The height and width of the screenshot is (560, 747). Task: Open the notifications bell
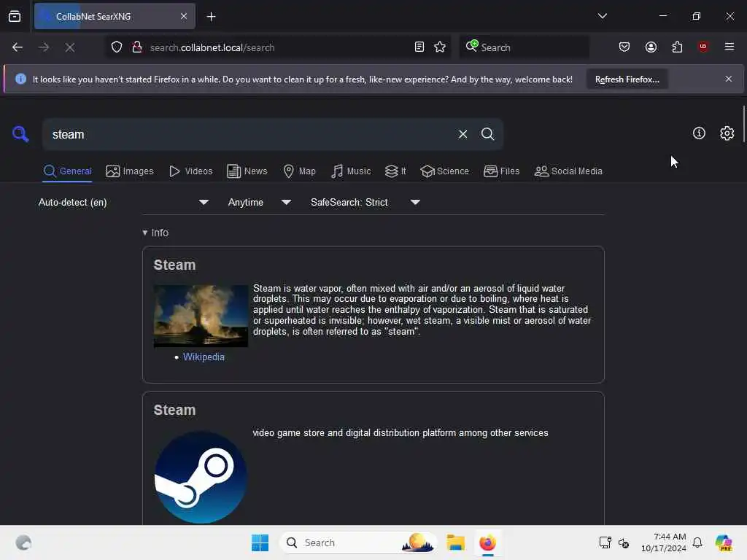pyautogui.click(x=697, y=542)
